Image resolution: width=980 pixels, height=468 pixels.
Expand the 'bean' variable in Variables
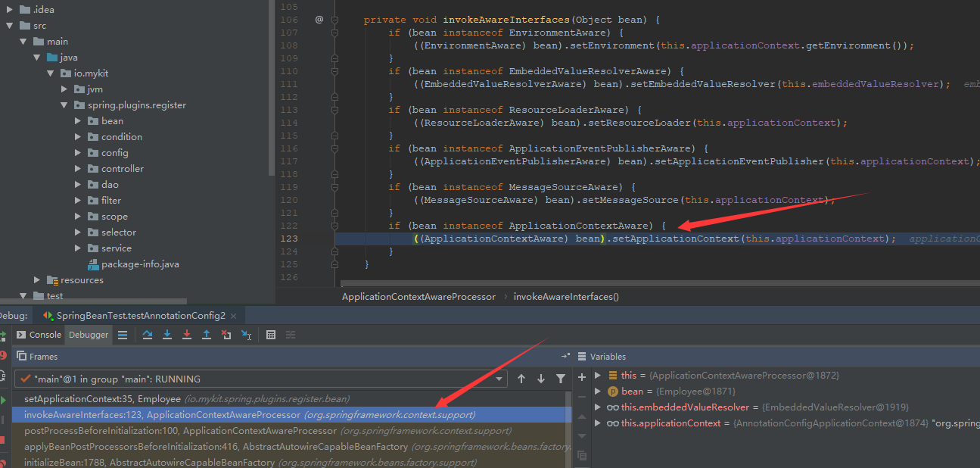coord(598,392)
